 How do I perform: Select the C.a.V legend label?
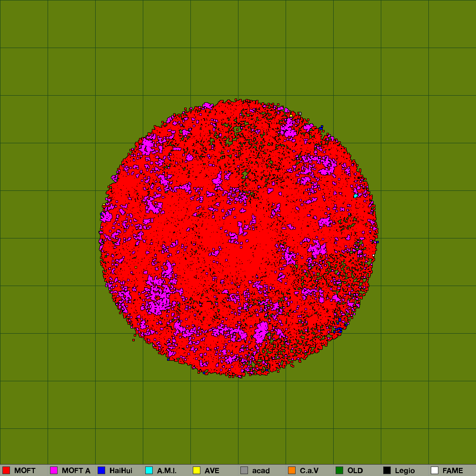[309, 471]
